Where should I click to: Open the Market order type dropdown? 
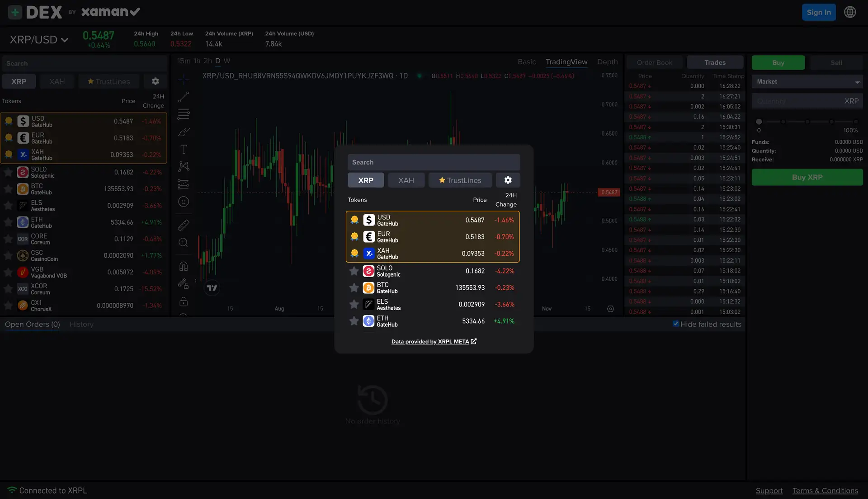click(x=807, y=82)
